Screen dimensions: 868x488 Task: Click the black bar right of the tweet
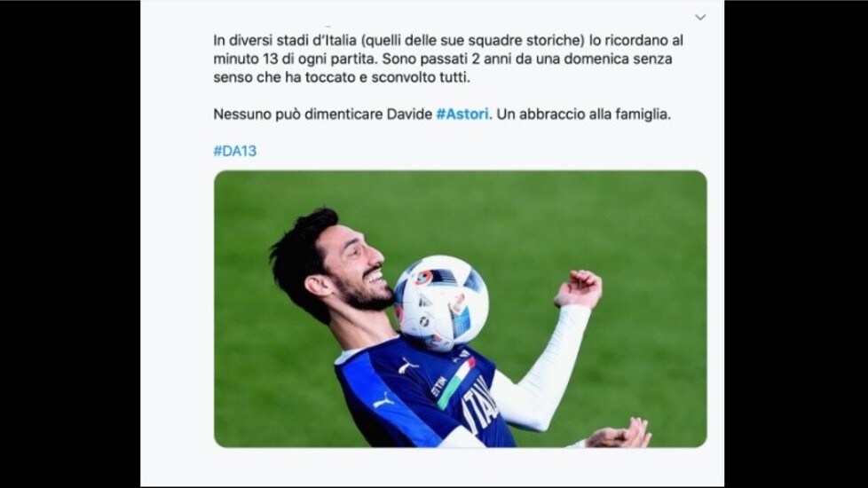[x=796, y=244]
